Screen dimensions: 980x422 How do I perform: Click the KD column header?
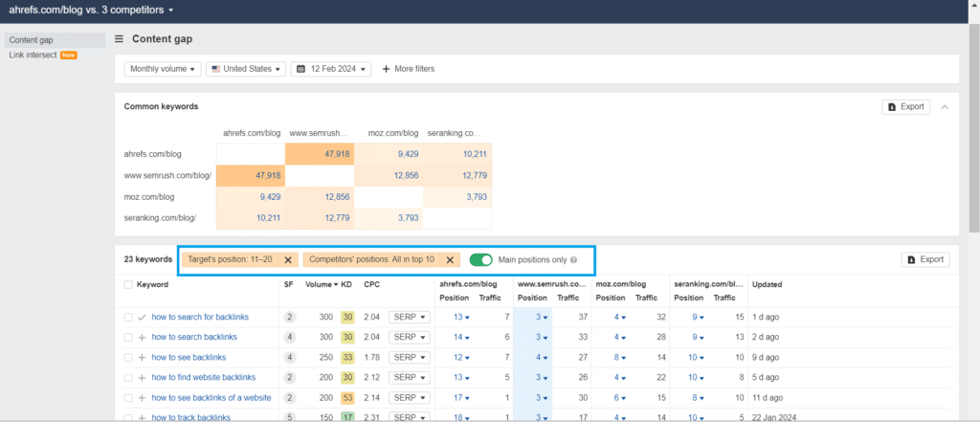[x=346, y=284]
